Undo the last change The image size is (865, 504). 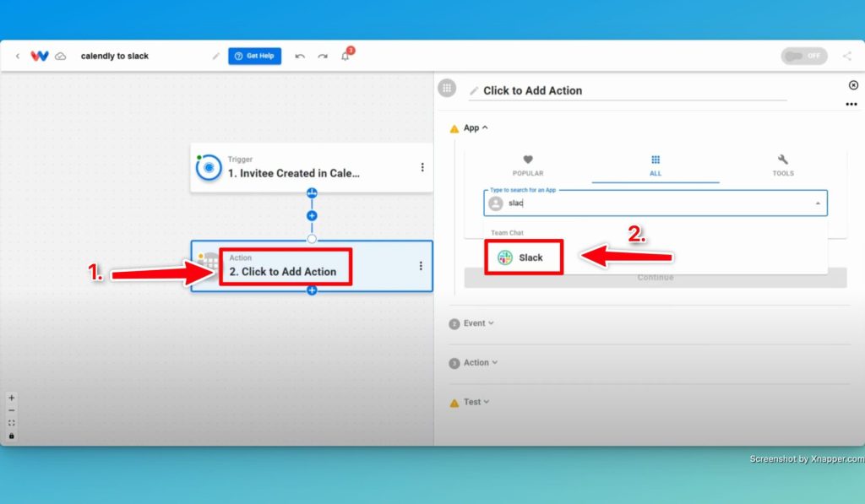[x=300, y=57]
